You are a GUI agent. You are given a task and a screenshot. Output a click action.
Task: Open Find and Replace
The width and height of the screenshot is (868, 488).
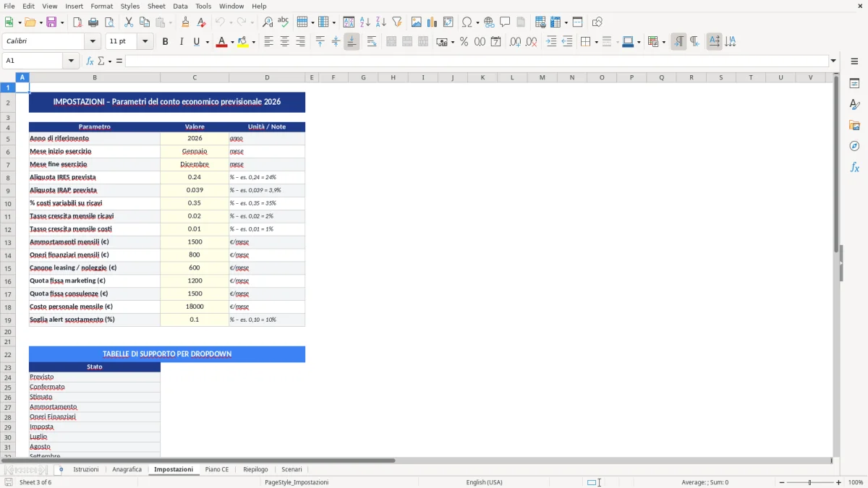point(268,22)
